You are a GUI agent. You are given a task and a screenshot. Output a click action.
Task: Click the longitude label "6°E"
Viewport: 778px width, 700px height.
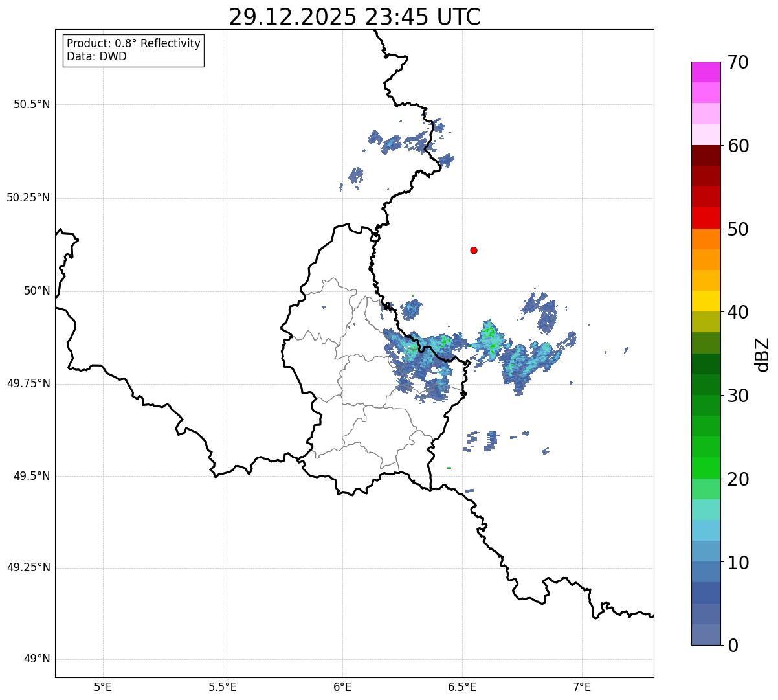(342, 686)
